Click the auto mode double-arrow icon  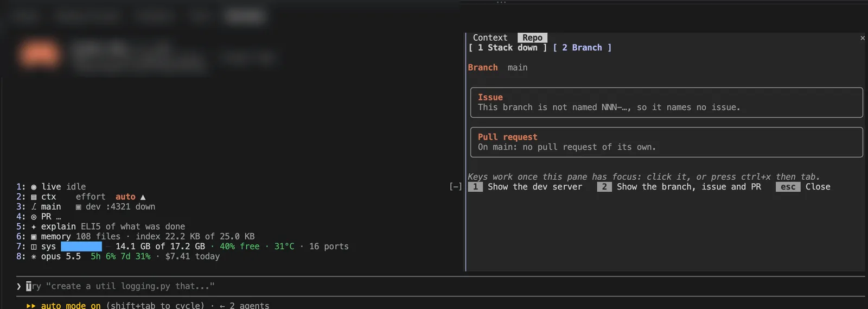tap(31, 306)
